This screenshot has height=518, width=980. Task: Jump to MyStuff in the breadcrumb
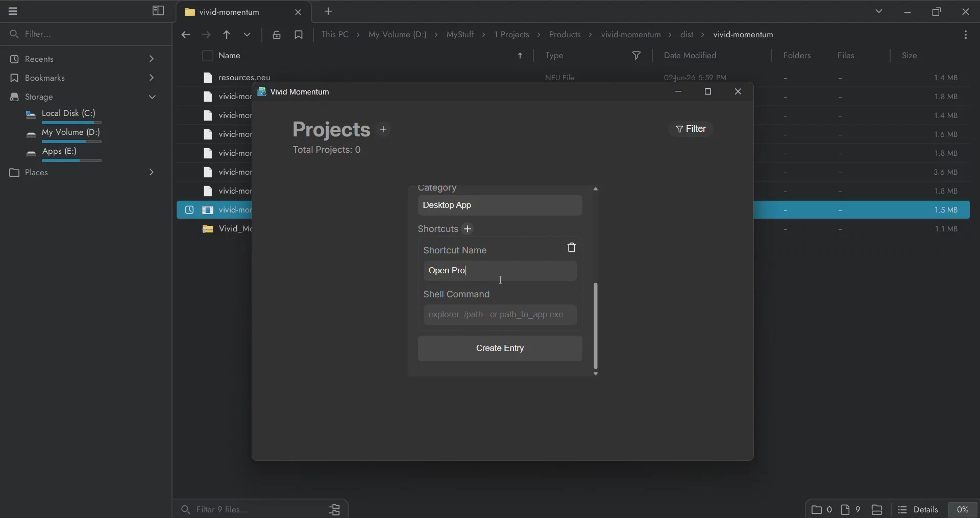pyautogui.click(x=461, y=35)
